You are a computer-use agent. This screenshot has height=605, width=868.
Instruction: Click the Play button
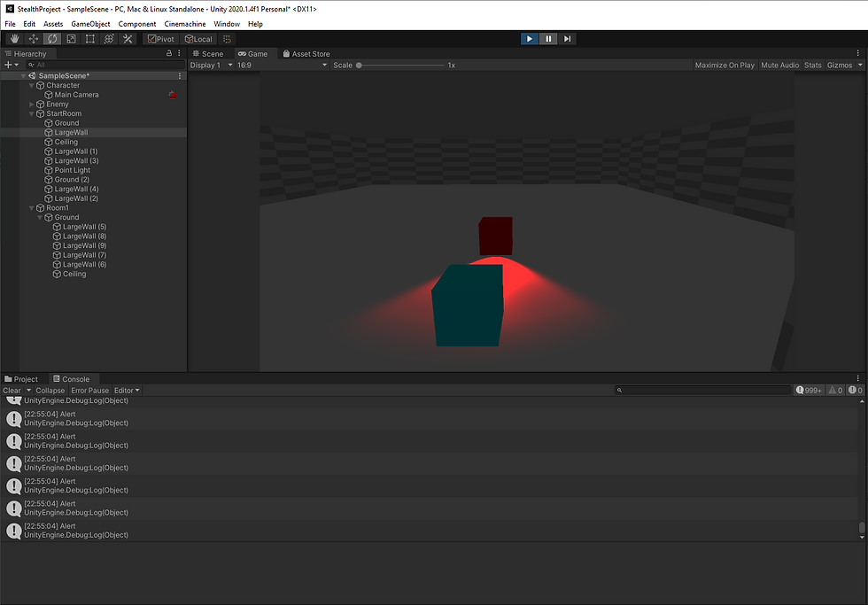pos(530,39)
